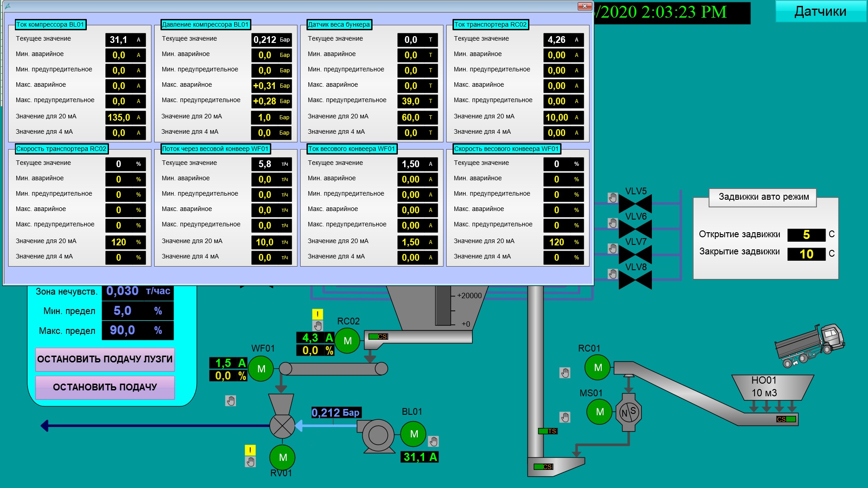Toggle manual mode hand next to VLV5

pos(613,197)
